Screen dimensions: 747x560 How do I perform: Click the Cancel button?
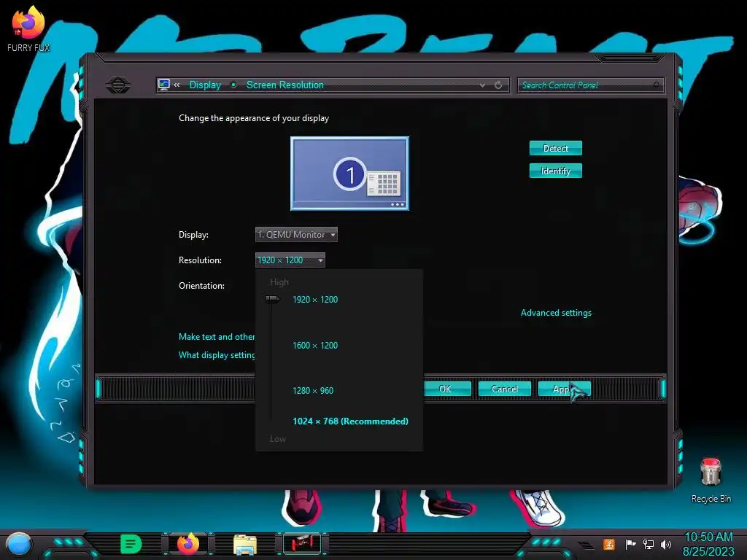point(505,389)
